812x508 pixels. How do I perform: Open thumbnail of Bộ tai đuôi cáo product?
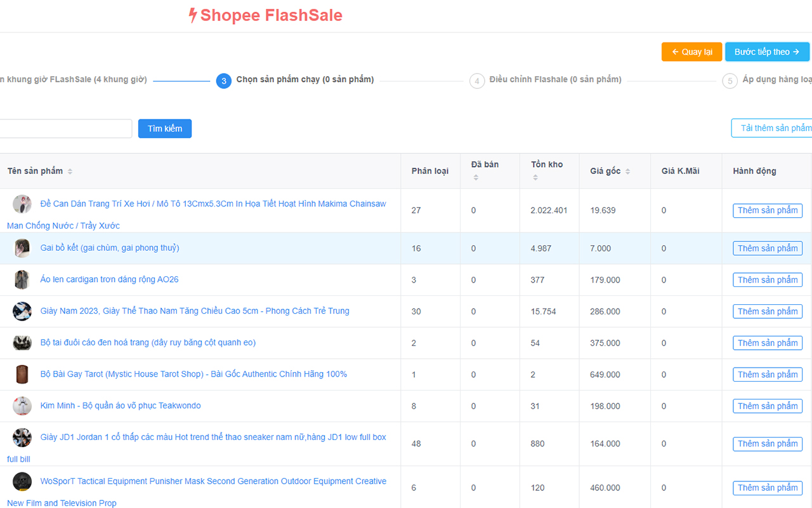point(22,343)
